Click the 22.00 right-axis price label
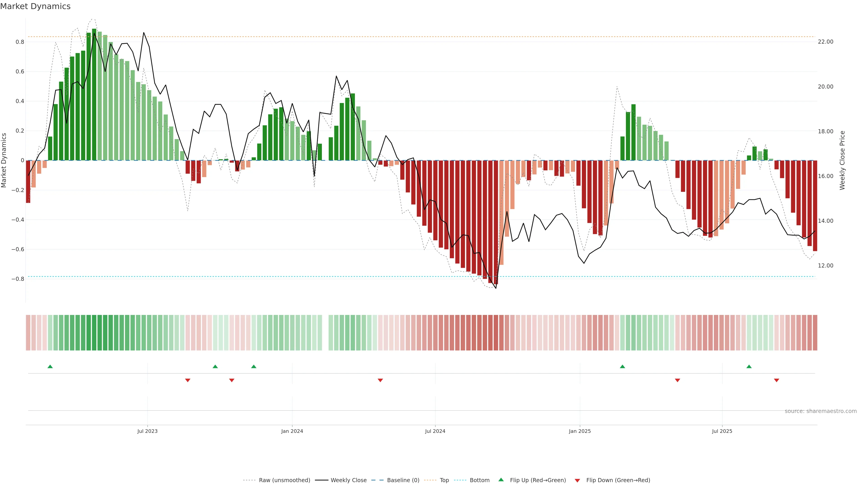This screenshot has width=868, height=488. point(825,42)
